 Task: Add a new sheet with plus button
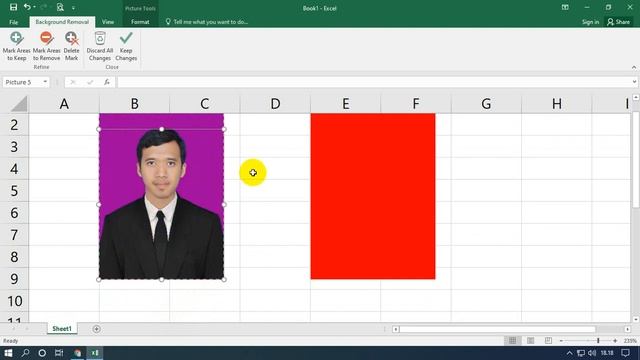[96, 329]
